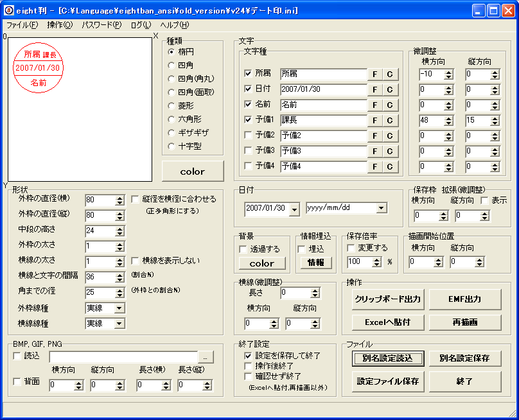The image size is (519, 420).
Task: Click the F font button for 日付 row
Action: click(374, 90)
